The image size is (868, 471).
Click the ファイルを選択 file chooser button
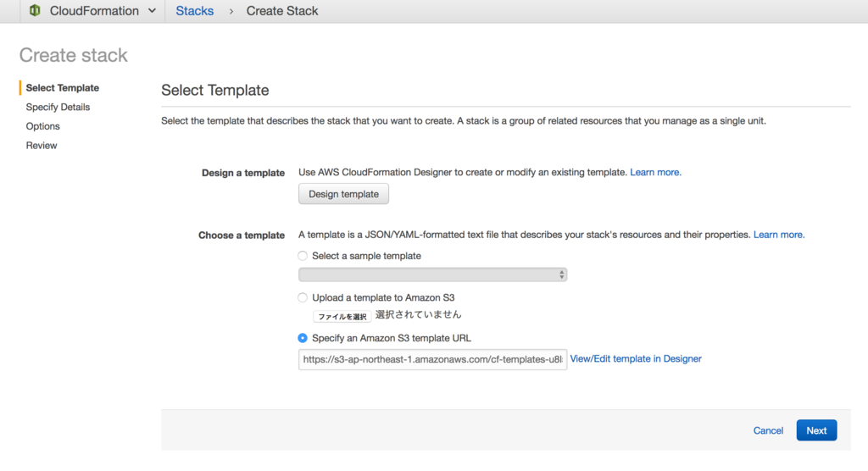342,316
